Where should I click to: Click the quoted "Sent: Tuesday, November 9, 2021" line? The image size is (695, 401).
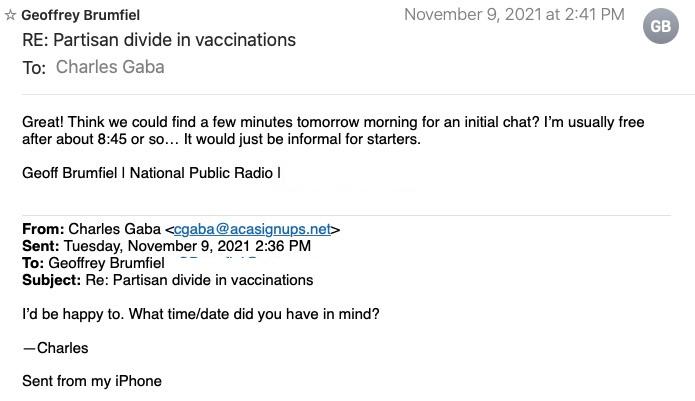tap(166, 246)
